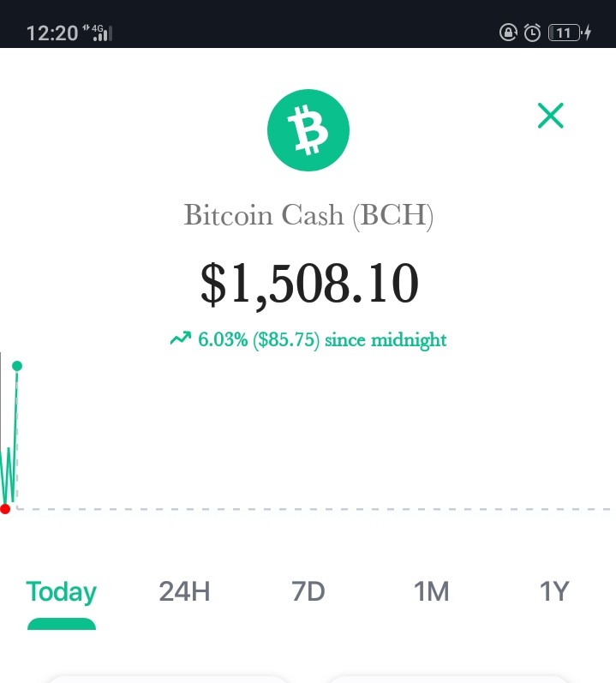The height and width of the screenshot is (683, 616).
Task: Tap the green upward trend arrow icon
Action: [x=180, y=339]
